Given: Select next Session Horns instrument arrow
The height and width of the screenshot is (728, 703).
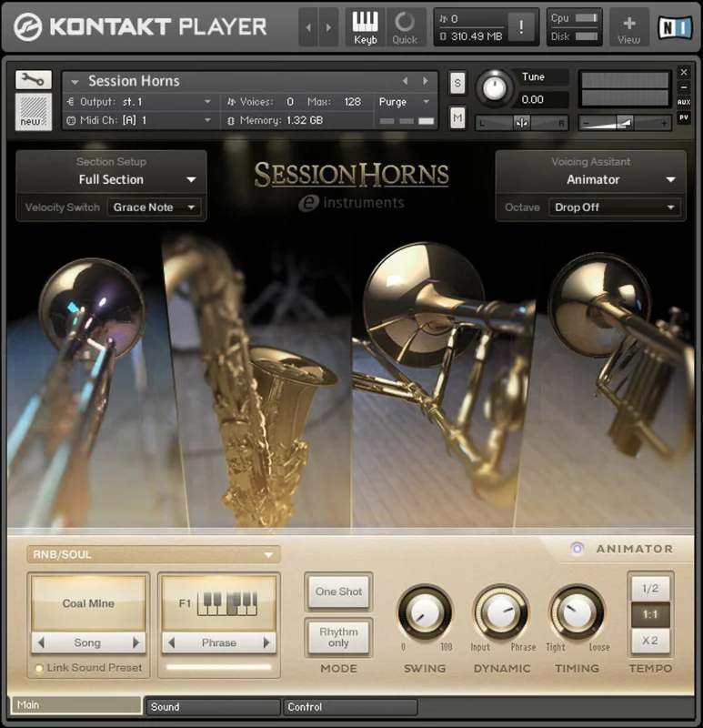Looking at the screenshot, I should point(425,81).
